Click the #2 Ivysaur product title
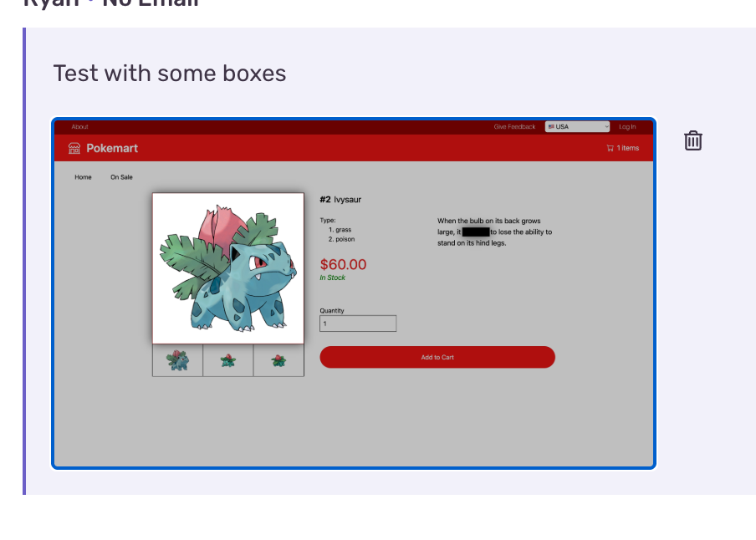 (x=340, y=200)
